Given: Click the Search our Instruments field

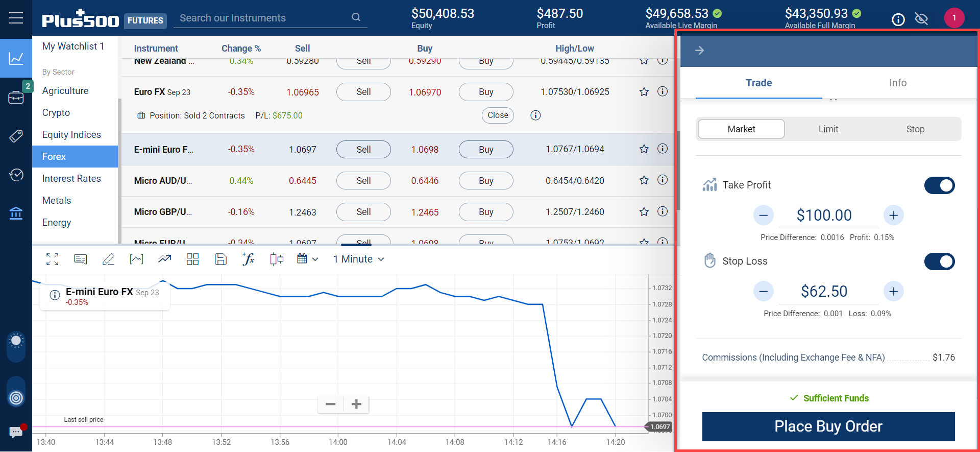Looking at the screenshot, I should click(263, 18).
